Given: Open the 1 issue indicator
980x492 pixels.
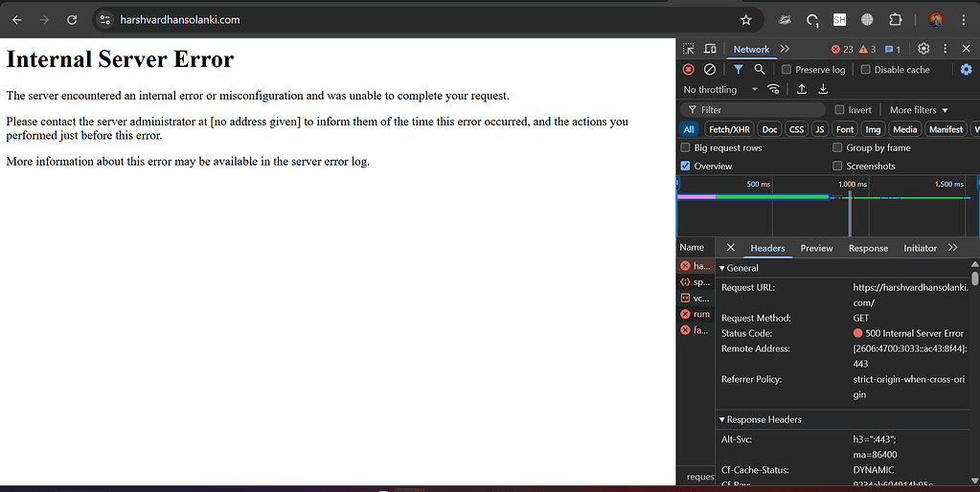Looking at the screenshot, I should [x=893, y=50].
